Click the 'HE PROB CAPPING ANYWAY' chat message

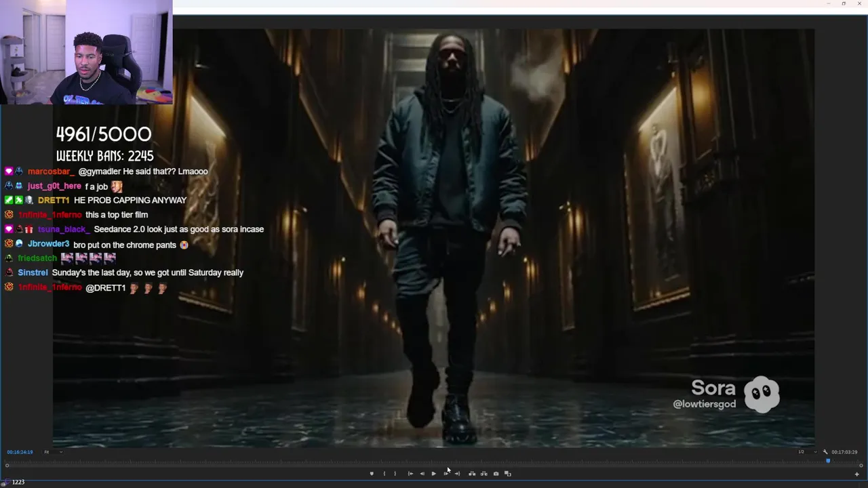tap(130, 201)
